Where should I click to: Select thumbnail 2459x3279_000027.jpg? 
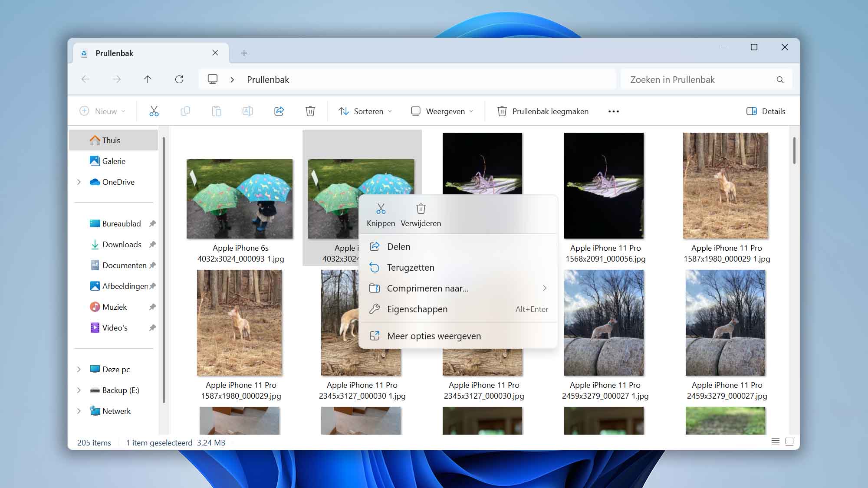725,323
